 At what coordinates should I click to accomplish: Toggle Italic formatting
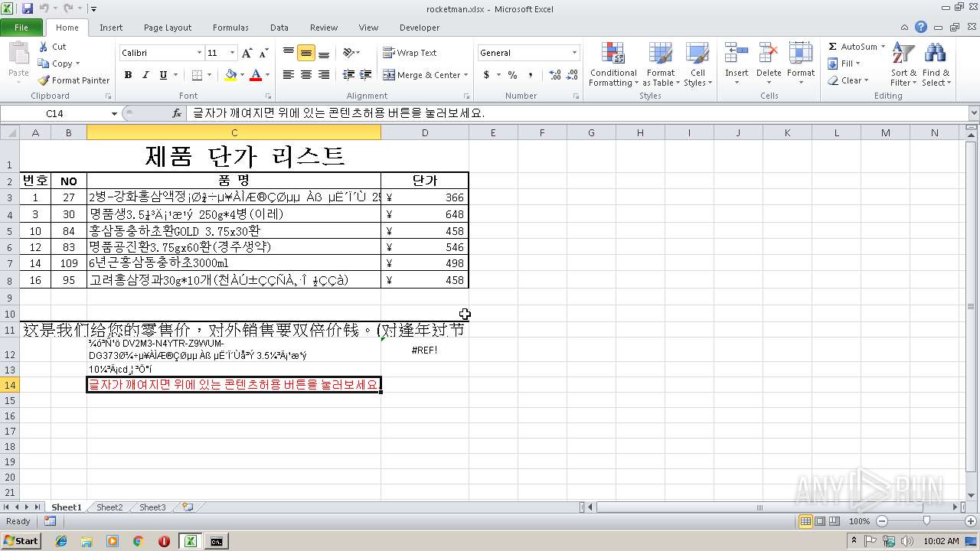[145, 75]
